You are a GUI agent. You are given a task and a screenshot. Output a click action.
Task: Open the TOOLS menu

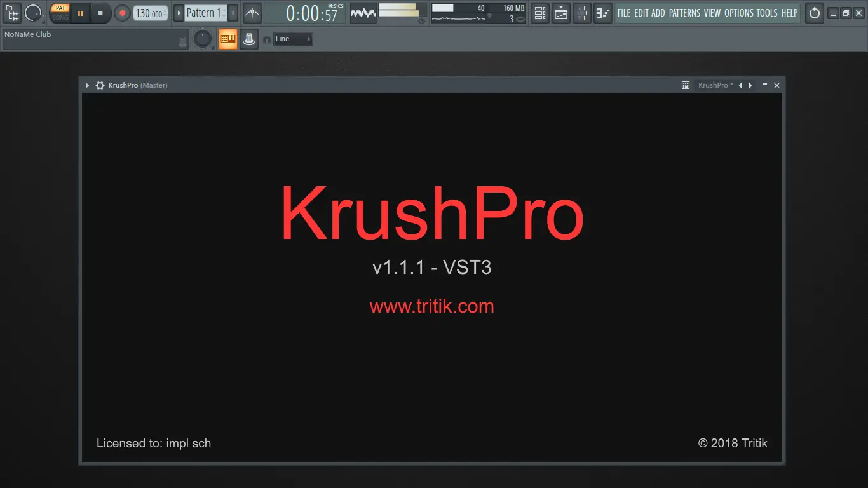click(767, 13)
